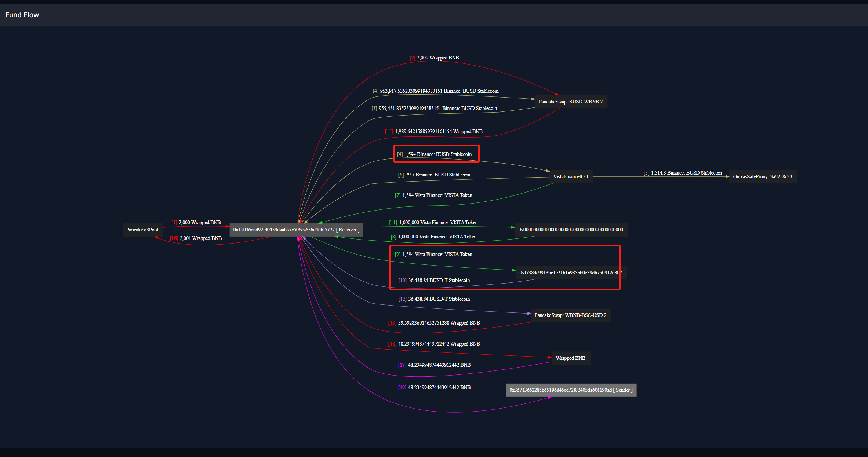
Task: Click the Fund Flow panel title
Action: (x=22, y=15)
